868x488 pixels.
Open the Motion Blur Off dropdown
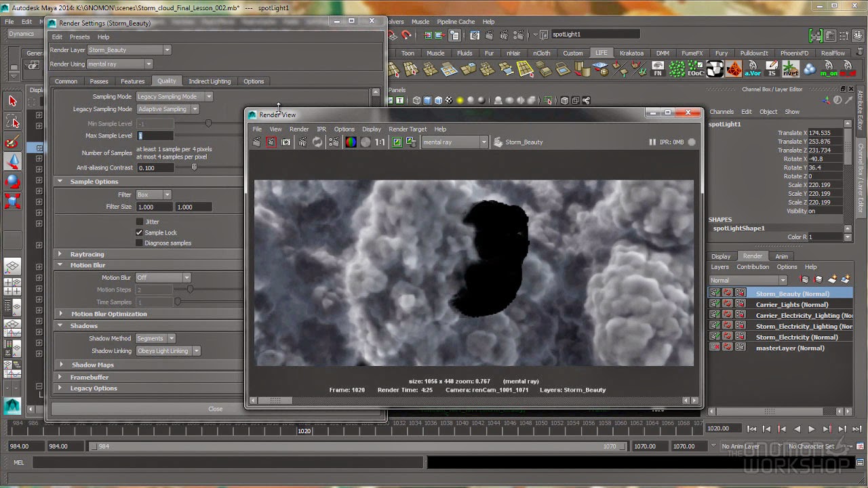tap(163, 277)
